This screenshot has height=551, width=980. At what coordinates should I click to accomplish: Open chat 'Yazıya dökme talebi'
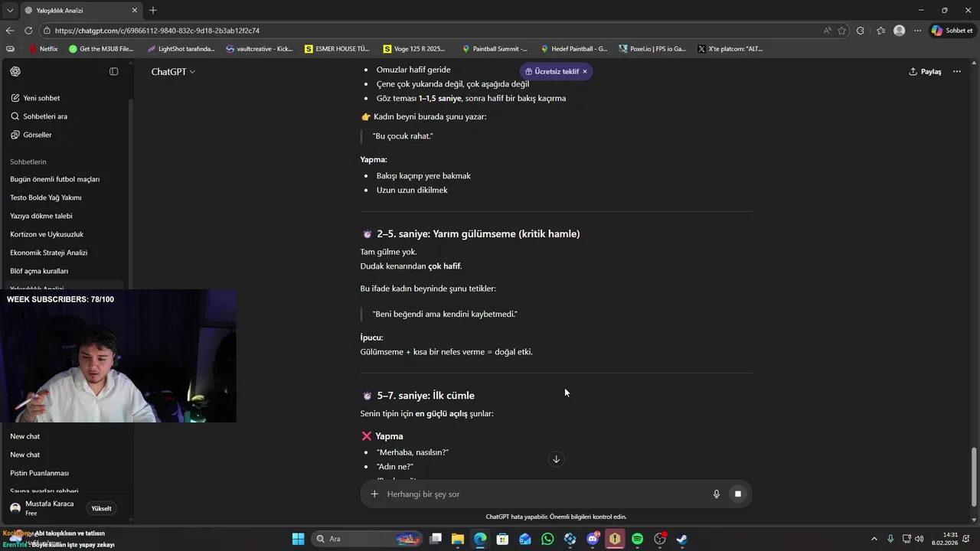[x=41, y=216]
